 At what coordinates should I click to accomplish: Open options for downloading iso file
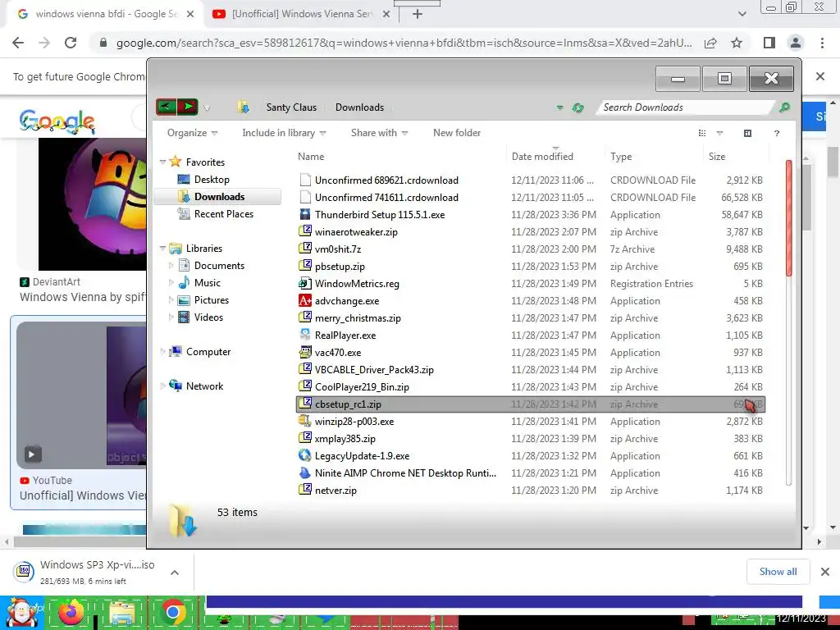pyautogui.click(x=175, y=573)
